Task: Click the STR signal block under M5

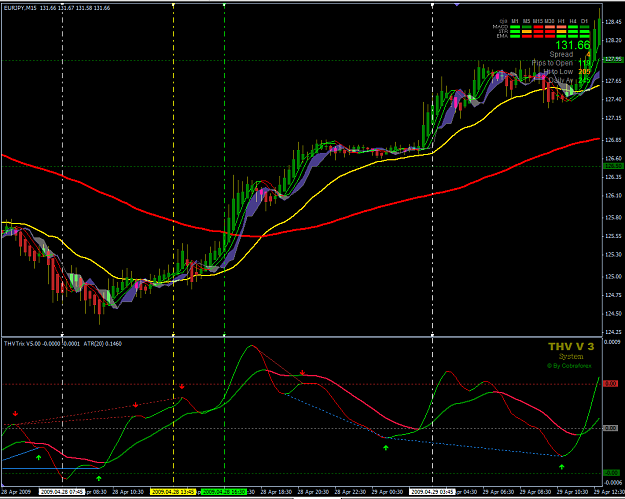Action: click(x=527, y=31)
